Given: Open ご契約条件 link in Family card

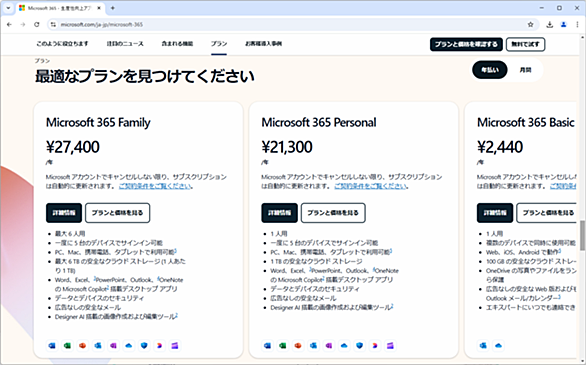Looking at the screenshot, I should click(155, 186).
